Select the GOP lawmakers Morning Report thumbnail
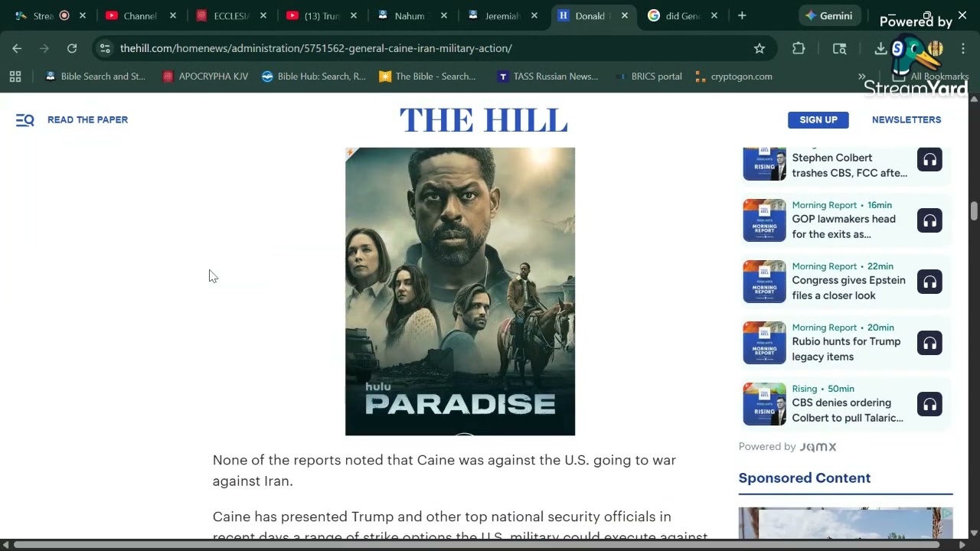This screenshot has width=980, height=551. point(764,220)
